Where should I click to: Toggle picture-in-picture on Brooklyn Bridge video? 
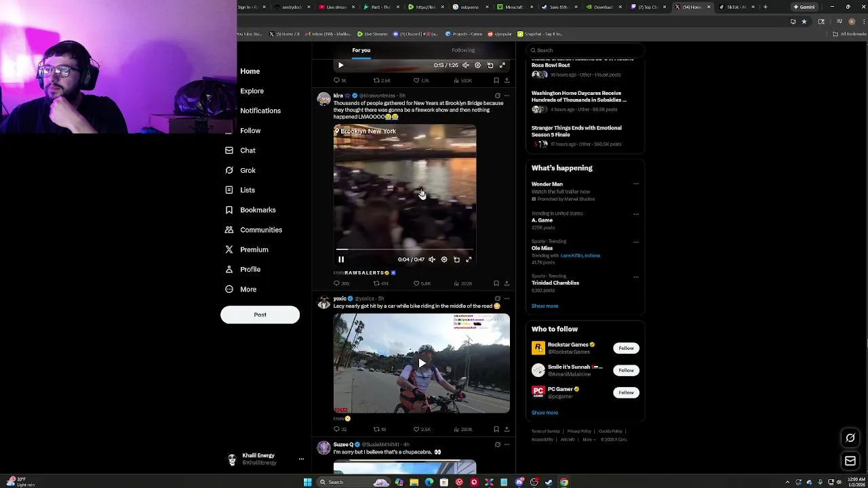point(456,259)
